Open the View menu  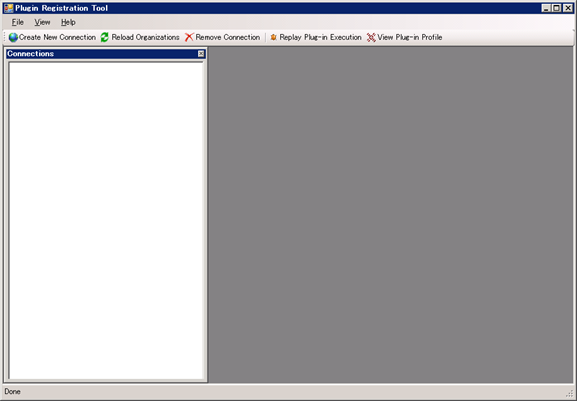tap(42, 22)
